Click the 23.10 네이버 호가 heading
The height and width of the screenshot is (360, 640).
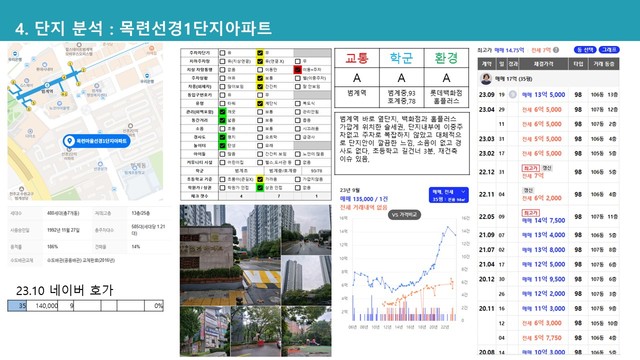(x=64, y=290)
